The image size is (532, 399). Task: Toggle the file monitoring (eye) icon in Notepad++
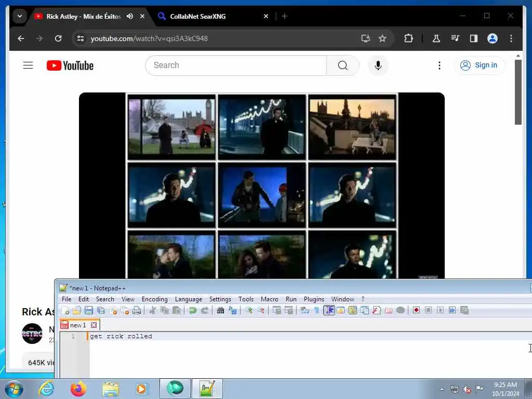pyautogui.click(x=401, y=310)
